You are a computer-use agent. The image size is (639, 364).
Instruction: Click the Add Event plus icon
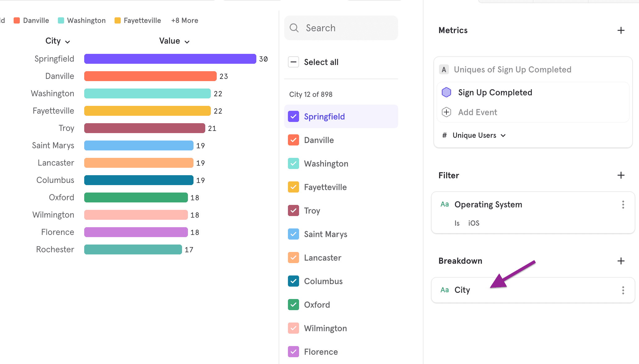pyautogui.click(x=446, y=112)
